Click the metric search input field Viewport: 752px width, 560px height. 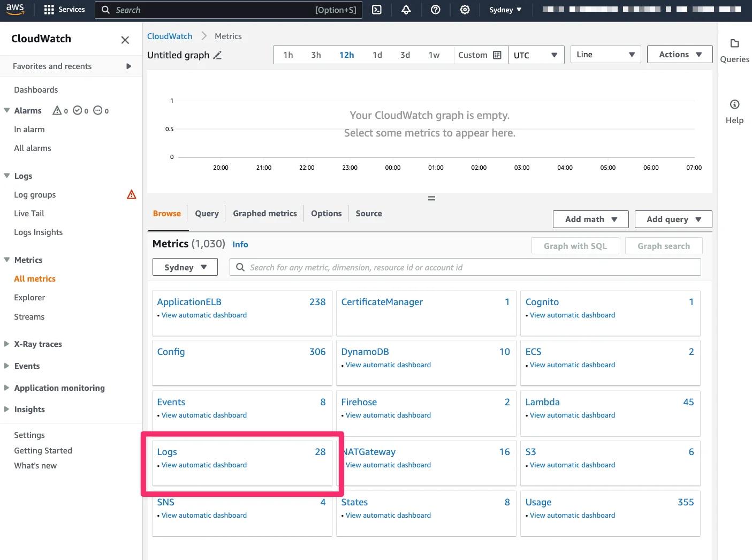pos(465,267)
